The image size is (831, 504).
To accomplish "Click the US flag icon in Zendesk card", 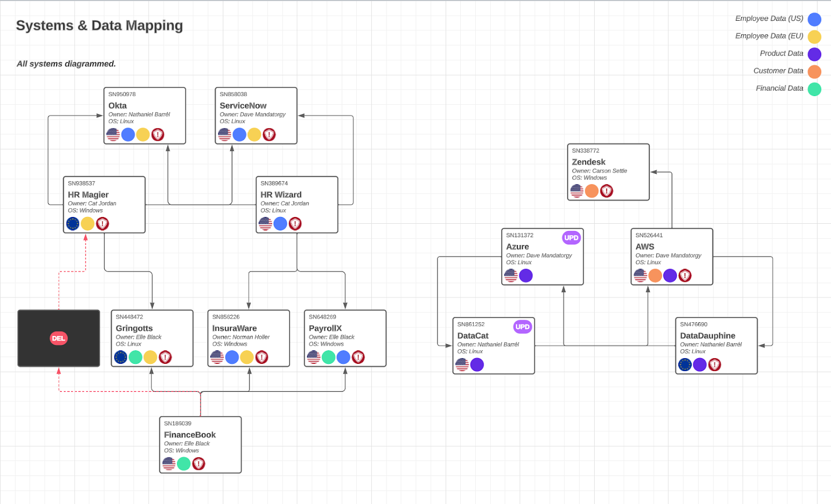I will (577, 191).
